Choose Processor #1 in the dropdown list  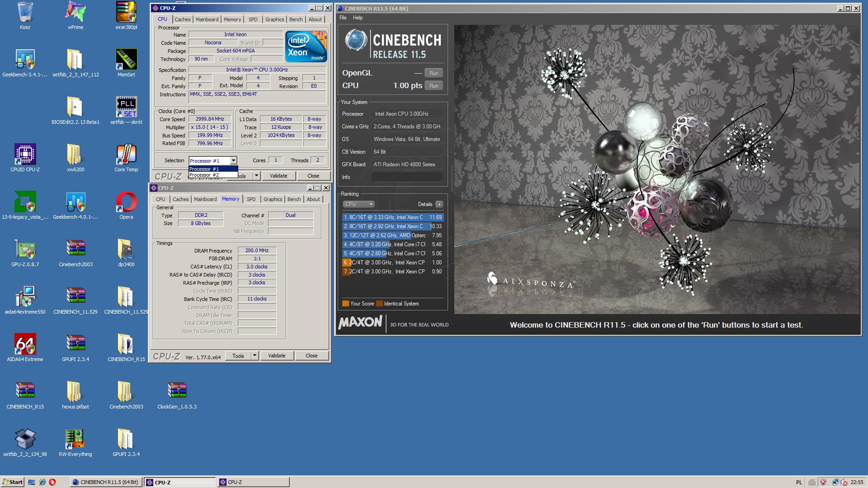(x=212, y=169)
